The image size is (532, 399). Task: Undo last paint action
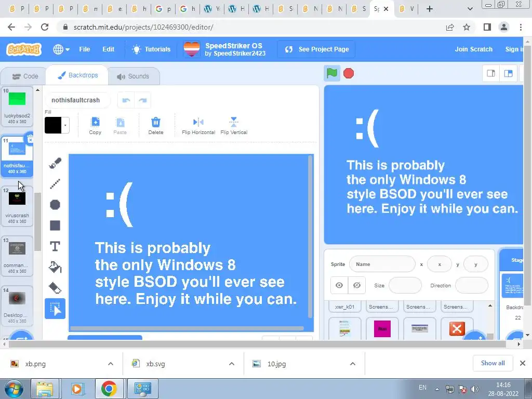pos(126,100)
